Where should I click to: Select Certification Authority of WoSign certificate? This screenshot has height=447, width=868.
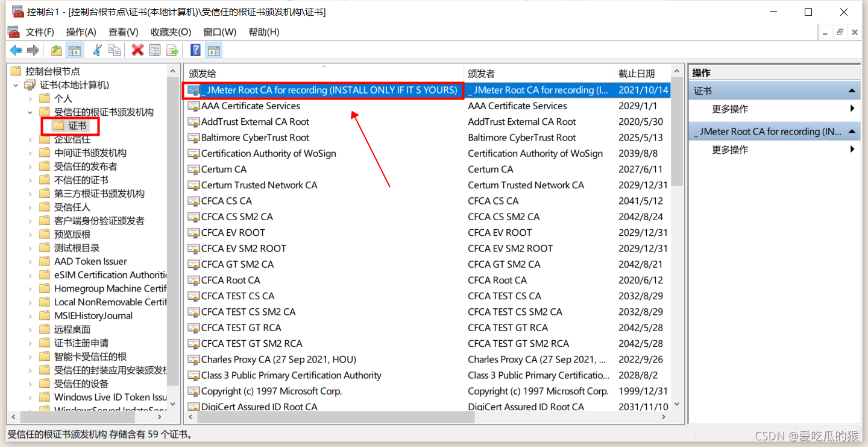tap(427, 154)
